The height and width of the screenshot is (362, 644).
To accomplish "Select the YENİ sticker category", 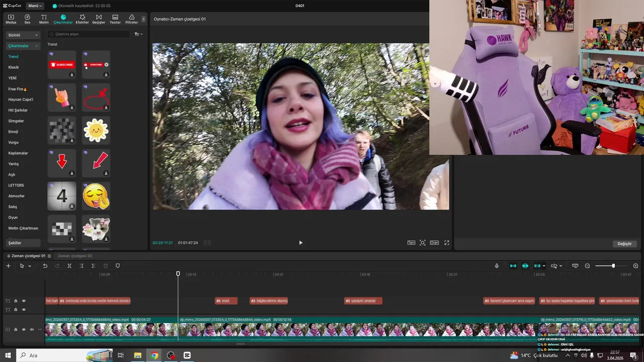I will [x=13, y=78].
